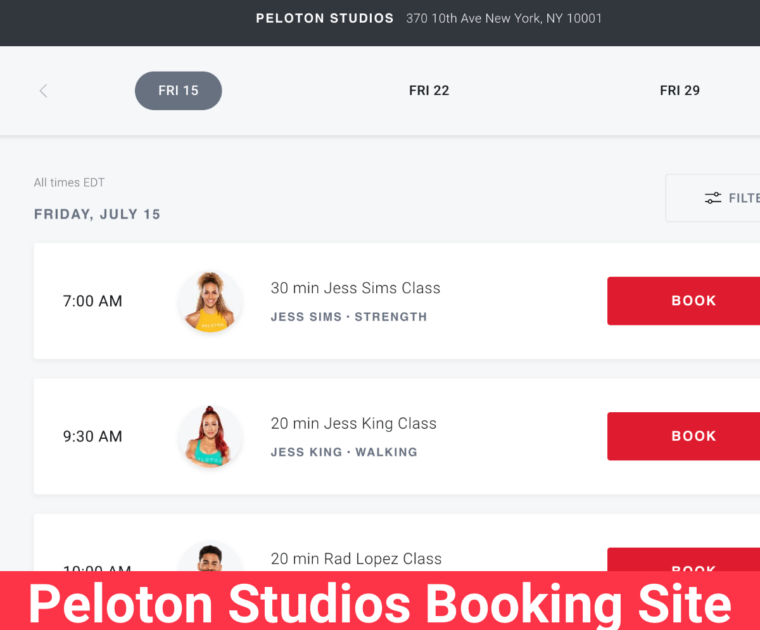Click Jess Sims instructor avatar
Viewport: 760px width, 630px height.
click(x=210, y=301)
